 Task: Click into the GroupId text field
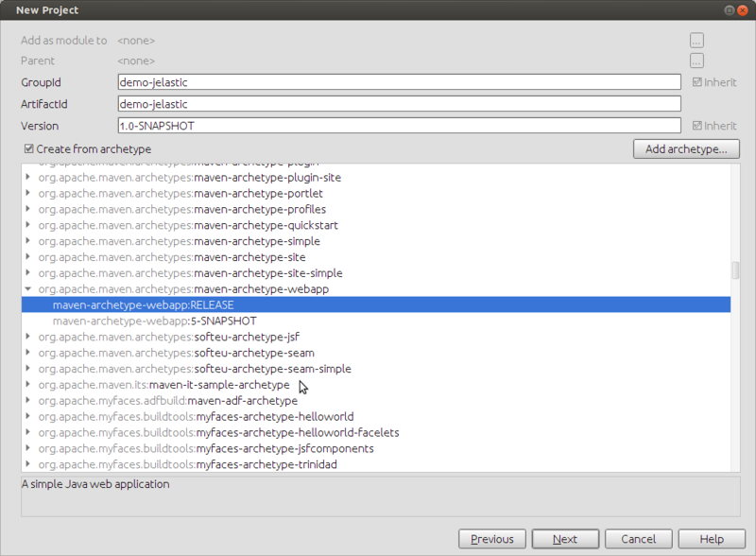pyautogui.click(x=399, y=82)
